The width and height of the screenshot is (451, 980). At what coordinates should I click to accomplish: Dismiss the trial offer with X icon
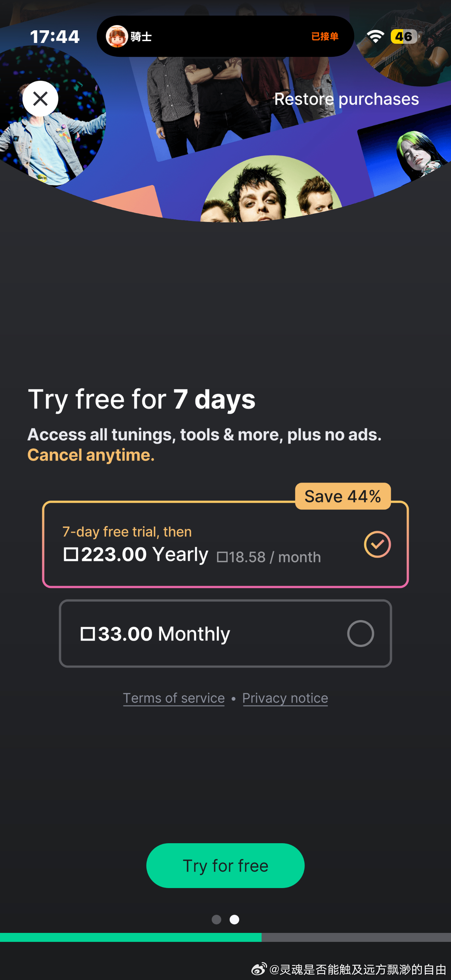pos(40,99)
